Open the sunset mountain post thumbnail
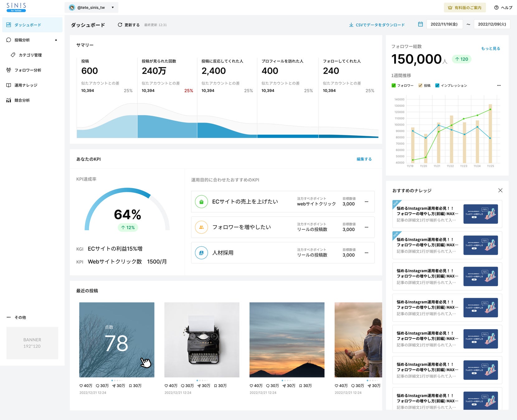This screenshot has height=420, width=517. pyautogui.click(x=287, y=340)
